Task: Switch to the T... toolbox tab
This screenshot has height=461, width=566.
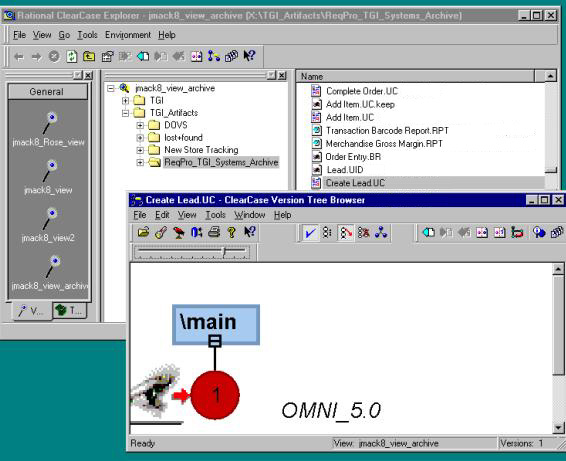Action: pyautogui.click(x=70, y=310)
